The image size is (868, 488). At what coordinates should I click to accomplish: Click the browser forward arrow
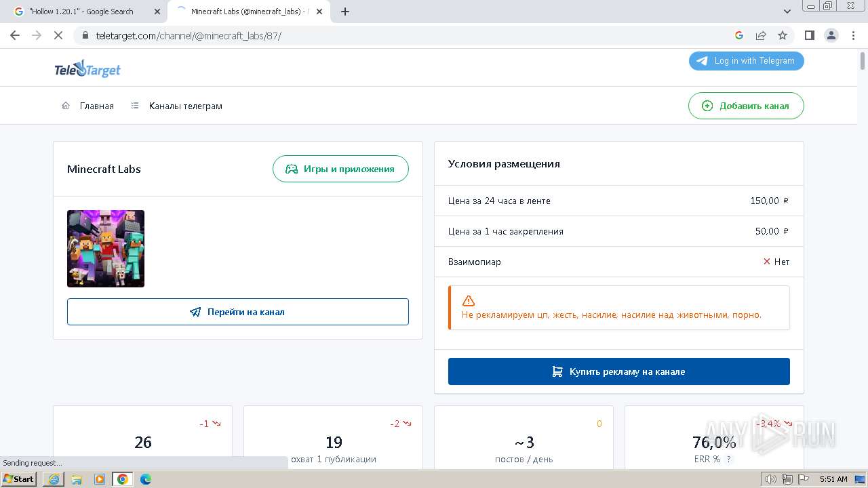coord(37,35)
